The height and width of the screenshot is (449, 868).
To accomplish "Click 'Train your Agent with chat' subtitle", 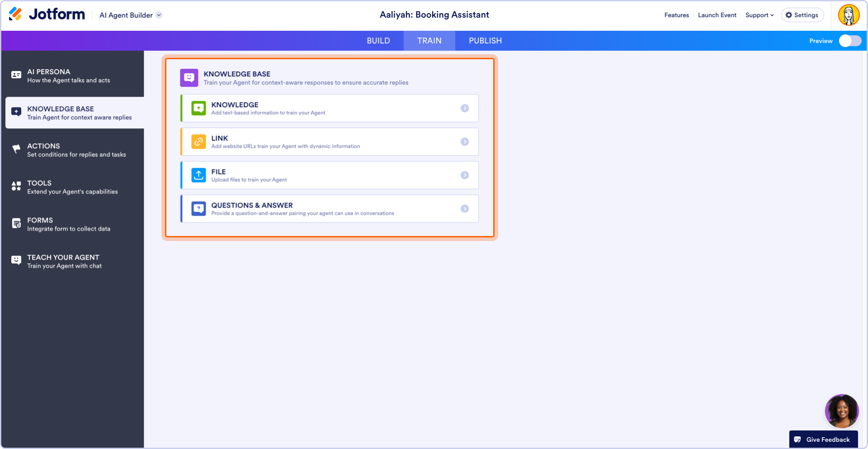I will click(x=64, y=265).
